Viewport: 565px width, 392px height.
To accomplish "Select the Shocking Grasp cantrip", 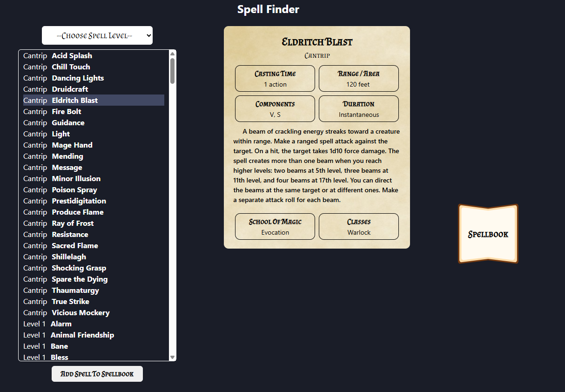I will pyautogui.click(x=79, y=268).
